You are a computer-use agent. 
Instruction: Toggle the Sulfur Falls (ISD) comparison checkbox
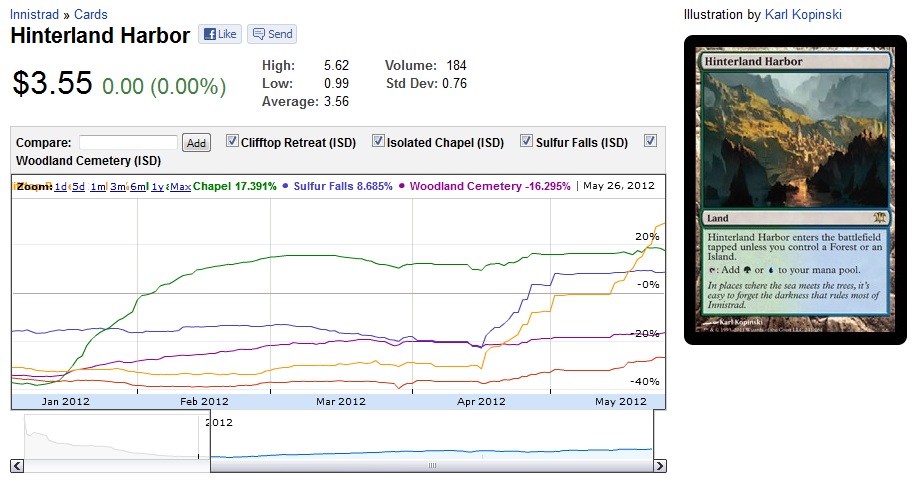click(x=526, y=141)
